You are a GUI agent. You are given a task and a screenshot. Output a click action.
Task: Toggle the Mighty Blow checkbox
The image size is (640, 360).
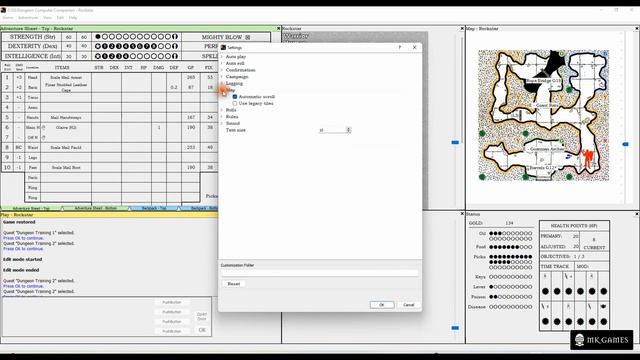click(x=247, y=37)
